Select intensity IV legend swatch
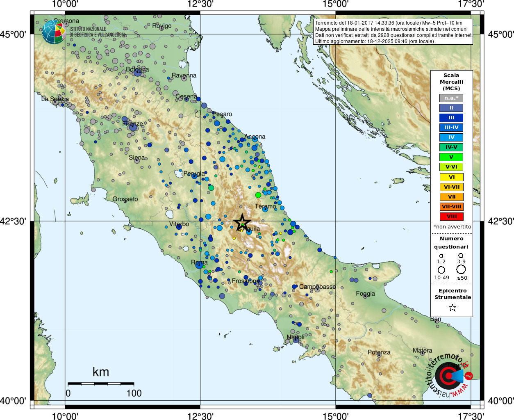 point(451,137)
